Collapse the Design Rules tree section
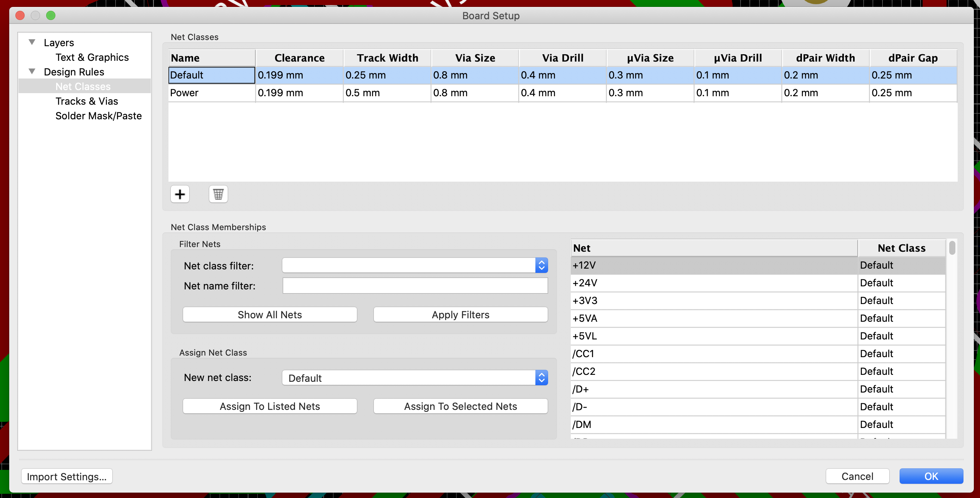980x498 pixels. point(32,72)
